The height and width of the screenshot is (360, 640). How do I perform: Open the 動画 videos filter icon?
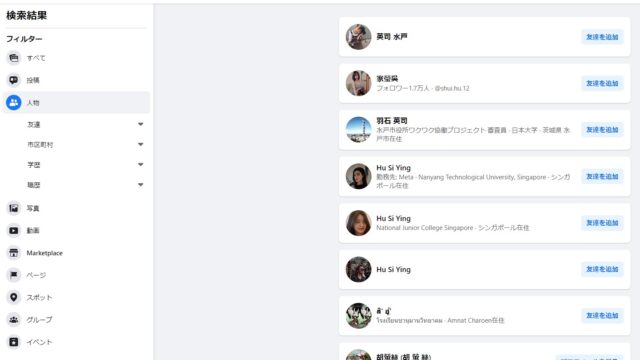pos(13,231)
